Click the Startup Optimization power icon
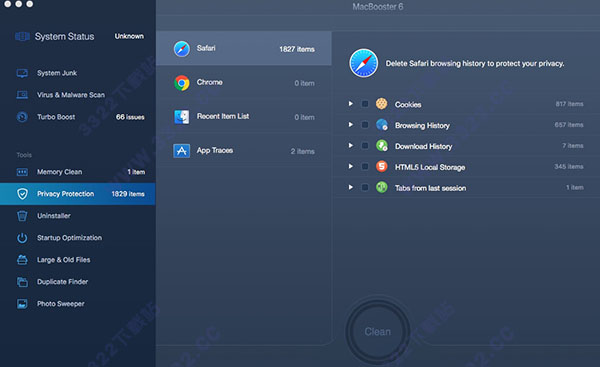This screenshot has width=600, height=367. pos(22,238)
